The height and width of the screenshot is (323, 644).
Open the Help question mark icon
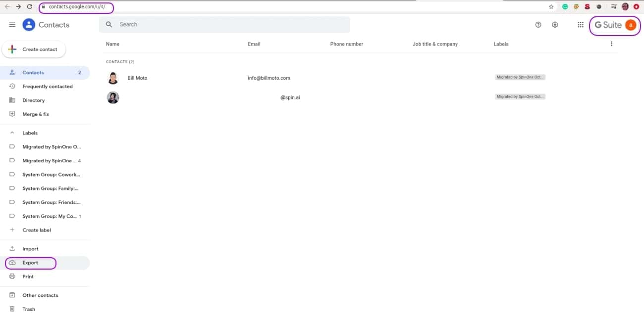538,24
